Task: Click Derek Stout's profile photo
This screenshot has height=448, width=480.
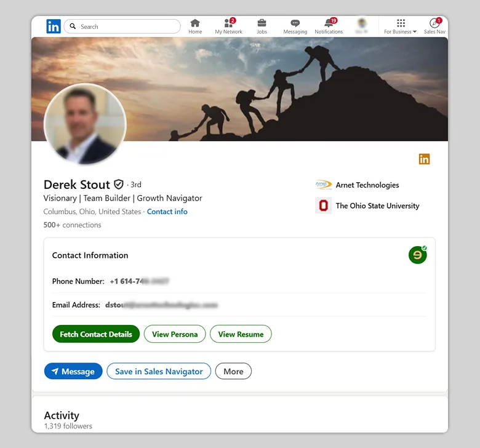Action: click(85, 124)
